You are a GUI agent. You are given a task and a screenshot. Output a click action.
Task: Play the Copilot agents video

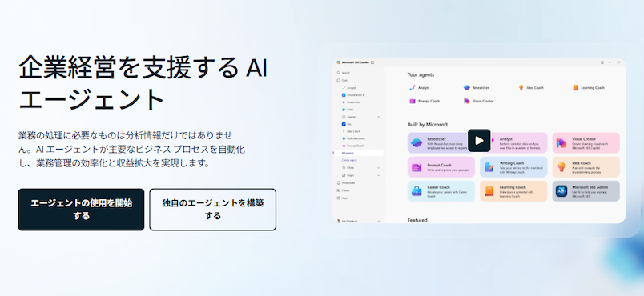pos(479,141)
